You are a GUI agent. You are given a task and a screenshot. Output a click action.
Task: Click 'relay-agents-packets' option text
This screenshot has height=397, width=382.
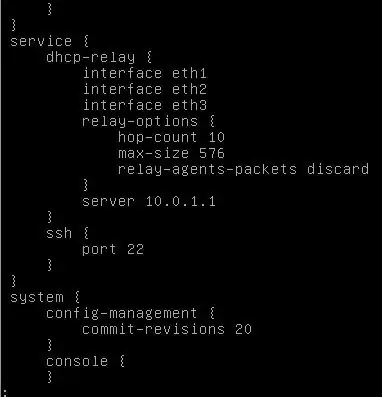tap(207, 170)
